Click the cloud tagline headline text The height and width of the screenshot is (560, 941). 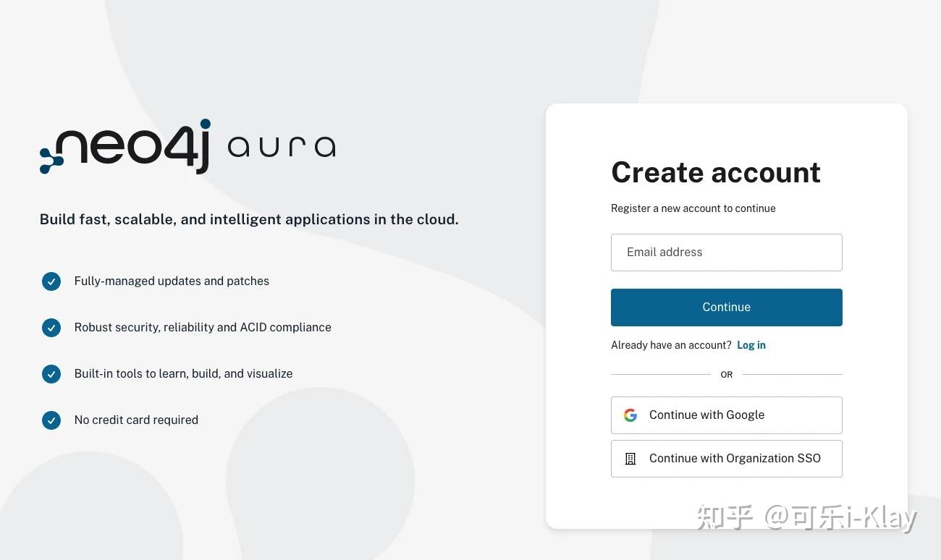coord(249,219)
